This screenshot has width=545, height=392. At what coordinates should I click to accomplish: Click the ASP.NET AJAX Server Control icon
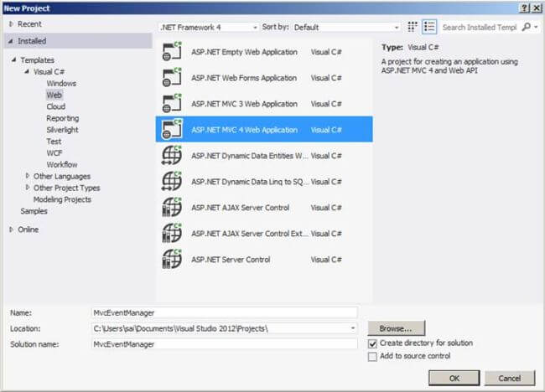tap(172, 207)
